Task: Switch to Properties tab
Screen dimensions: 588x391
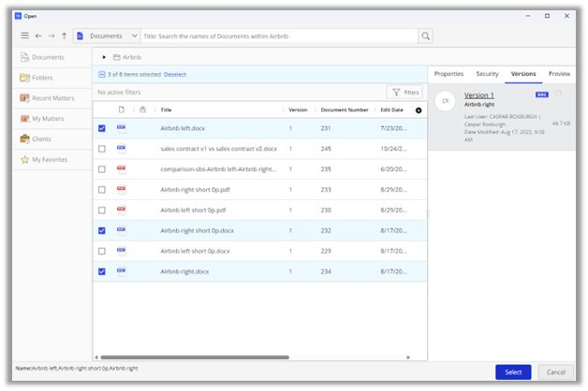Action: point(448,74)
